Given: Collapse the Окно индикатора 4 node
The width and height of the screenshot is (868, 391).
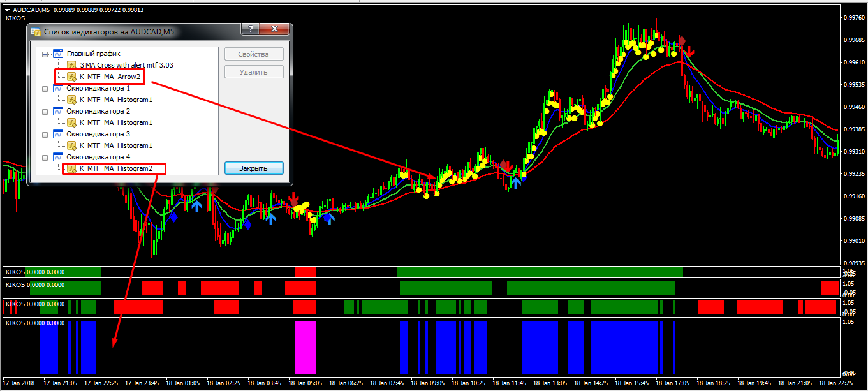Looking at the screenshot, I should [45, 158].
